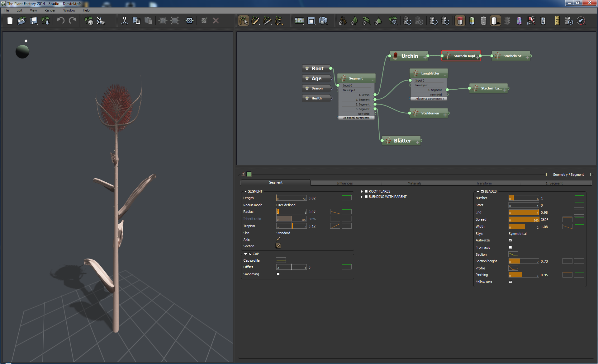Image resolution: width=598 pixels, height=364 pixels.
Task: Enable the Smoothing checkbox
Action: coord(278,274)
